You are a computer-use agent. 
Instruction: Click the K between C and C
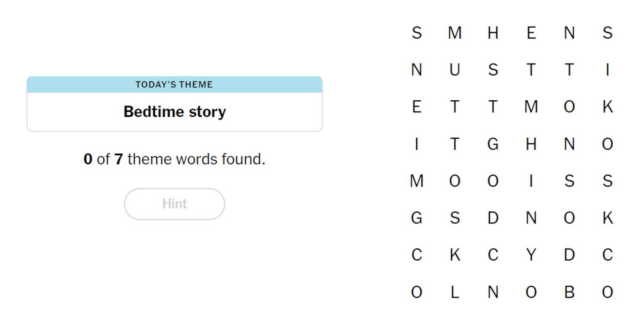tap(455, 255)
